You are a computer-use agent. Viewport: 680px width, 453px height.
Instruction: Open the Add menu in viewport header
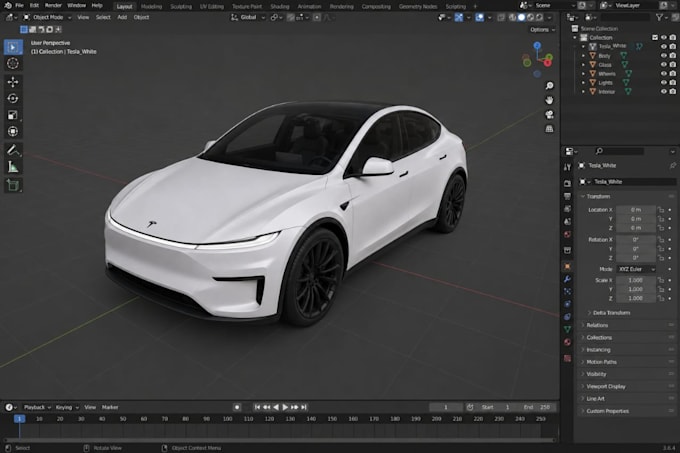coord(122,17)
